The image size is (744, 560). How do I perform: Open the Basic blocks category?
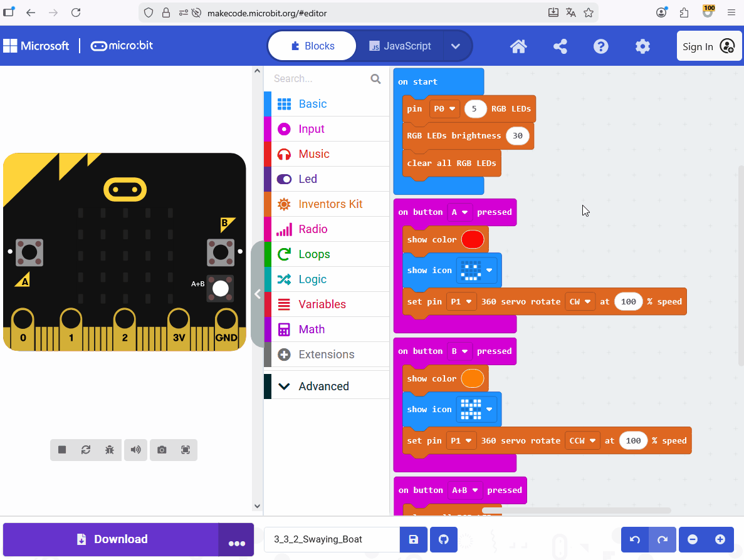[x=327, y=104]
